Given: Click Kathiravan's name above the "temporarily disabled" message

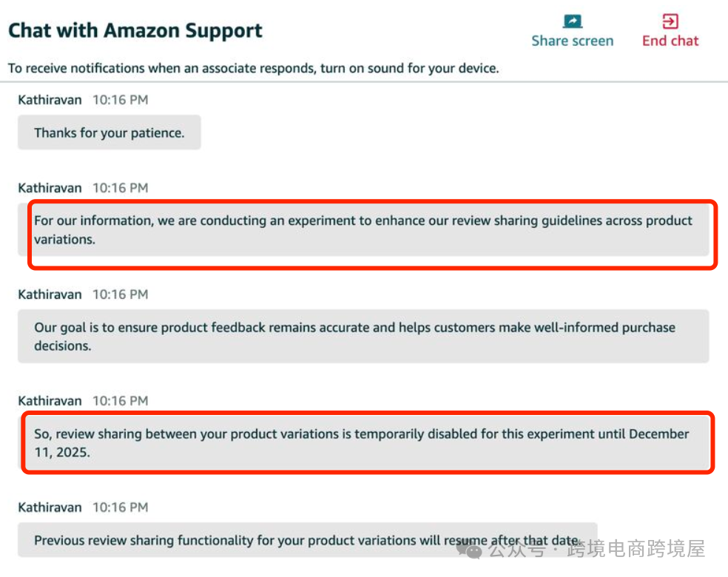Looking at the screenshot, I should click(x=50, y=401).
